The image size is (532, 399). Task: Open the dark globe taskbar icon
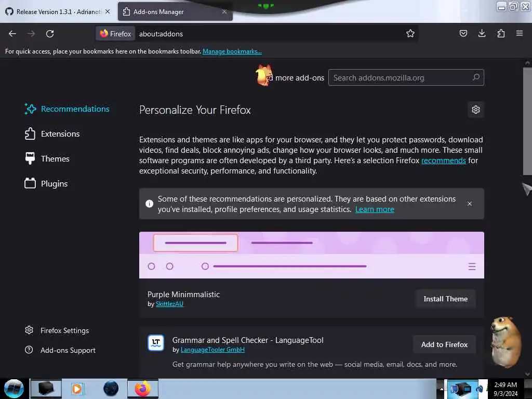(x=111, y=389)
